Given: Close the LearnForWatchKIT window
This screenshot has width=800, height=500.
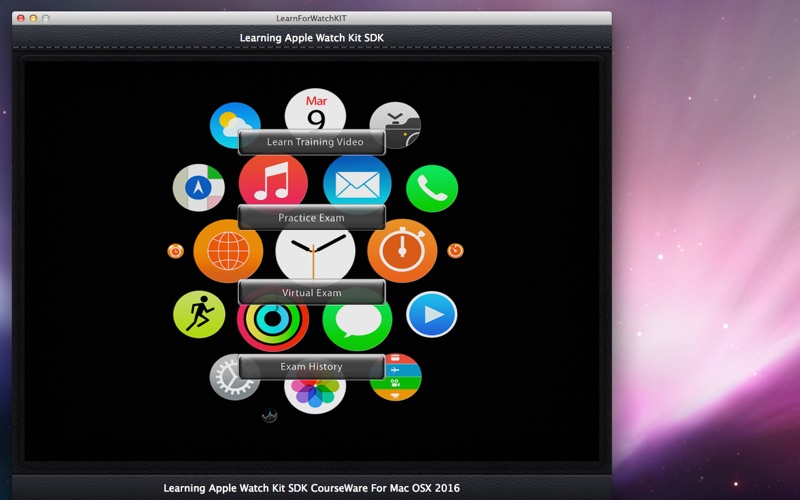Looking at the screenshot, I should click(21, 18).
